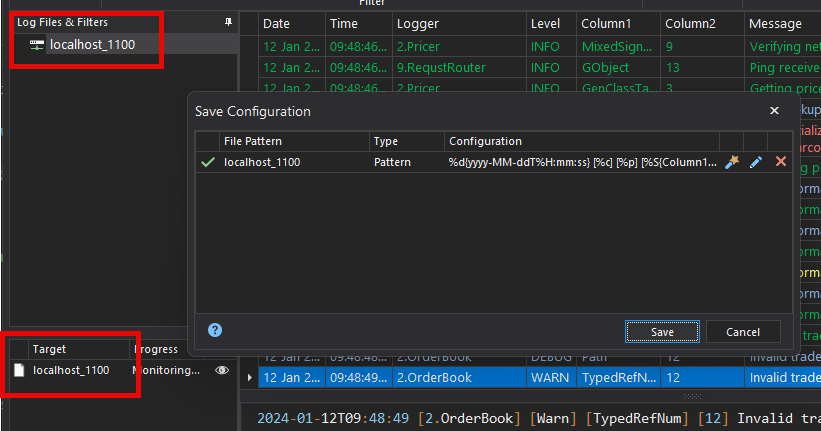Image resolution: width=821 pixels, height=431 pixels.
Task: Click the wizard wand icon for localhost_1100
Action: pos(732,162)
